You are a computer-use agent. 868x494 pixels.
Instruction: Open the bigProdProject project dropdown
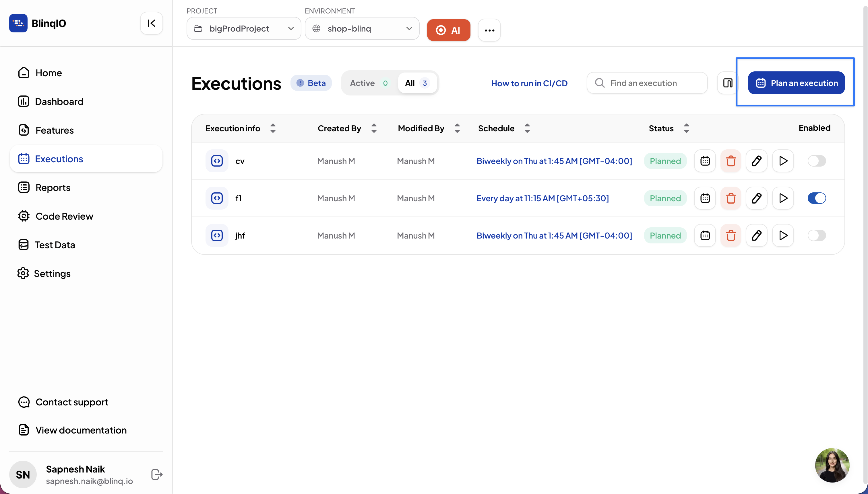pos(243,29)
